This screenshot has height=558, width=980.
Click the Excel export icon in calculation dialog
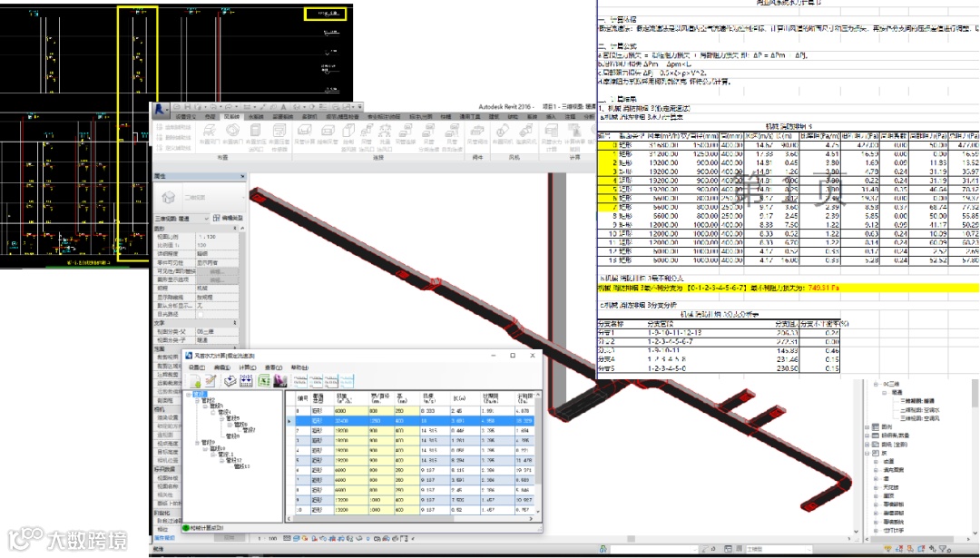264,380
